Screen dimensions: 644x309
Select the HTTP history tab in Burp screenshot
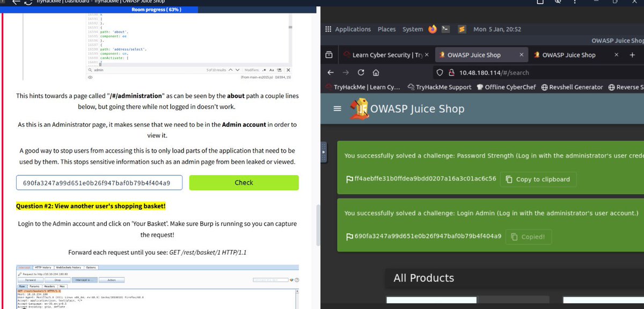[42, 267]
